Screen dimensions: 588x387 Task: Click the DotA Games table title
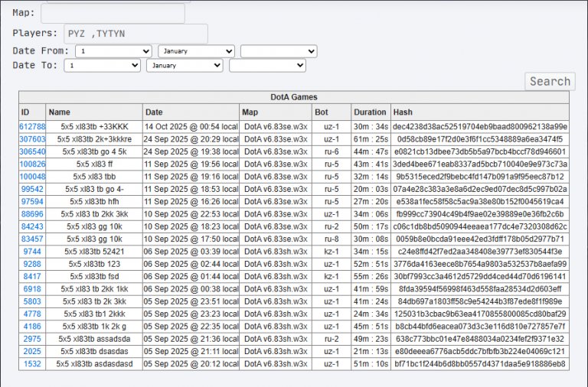(x=294, y=97)
